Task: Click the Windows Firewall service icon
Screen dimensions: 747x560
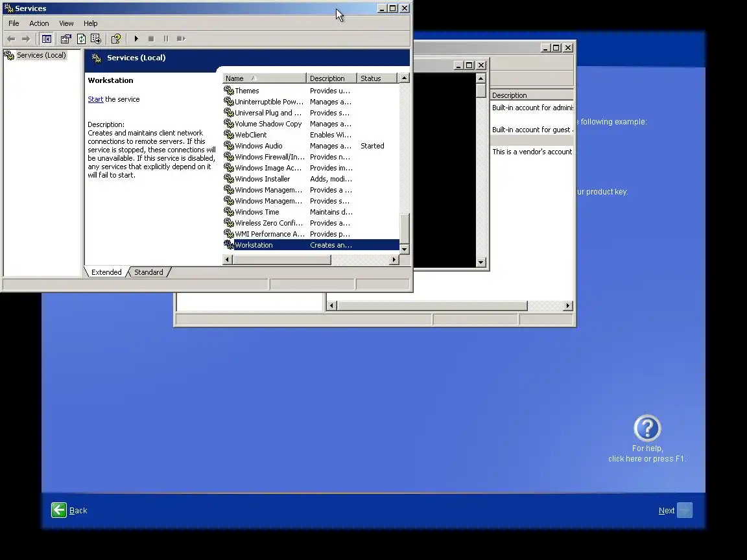Action: (229, 157)
